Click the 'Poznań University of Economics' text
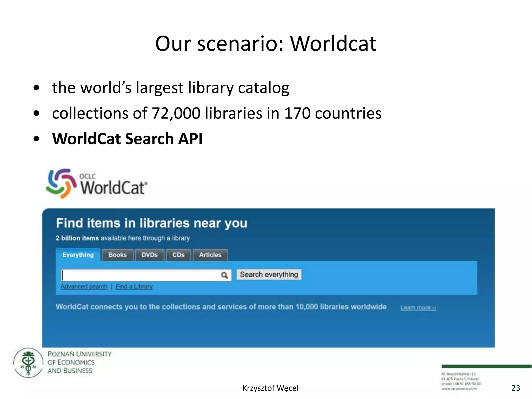This screenshot has width=532, height=399. pyautogui.click(x=79, y=362)
